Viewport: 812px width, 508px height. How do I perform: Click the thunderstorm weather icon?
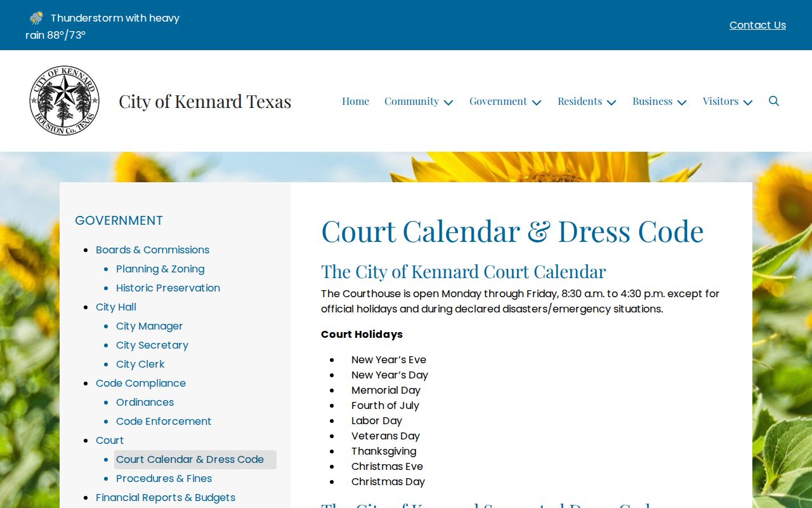(x=36, y=18)
